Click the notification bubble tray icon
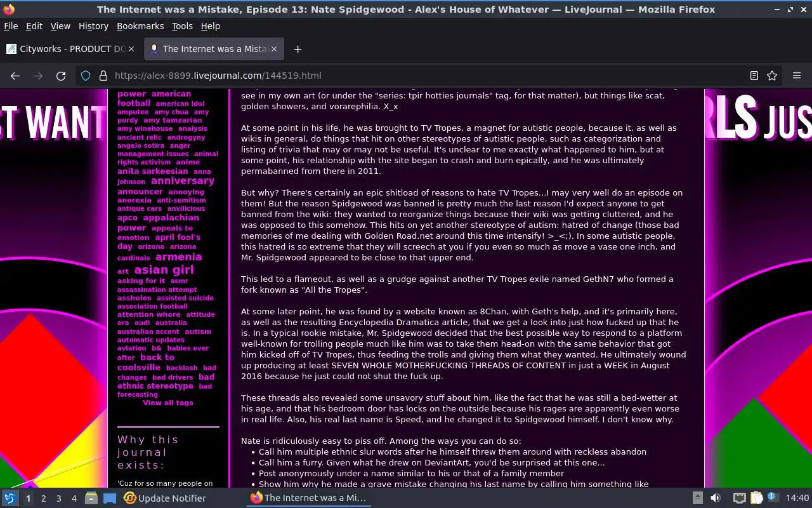 click(773, 498)
